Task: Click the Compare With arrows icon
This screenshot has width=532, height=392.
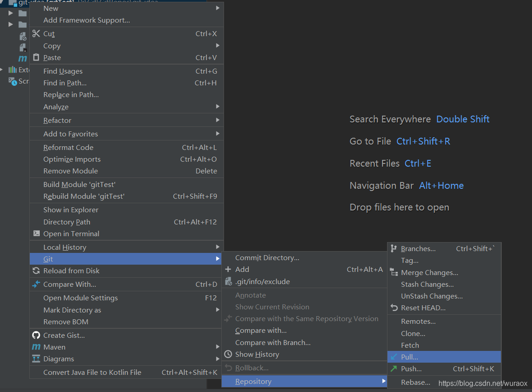Action: coord(36,284)
